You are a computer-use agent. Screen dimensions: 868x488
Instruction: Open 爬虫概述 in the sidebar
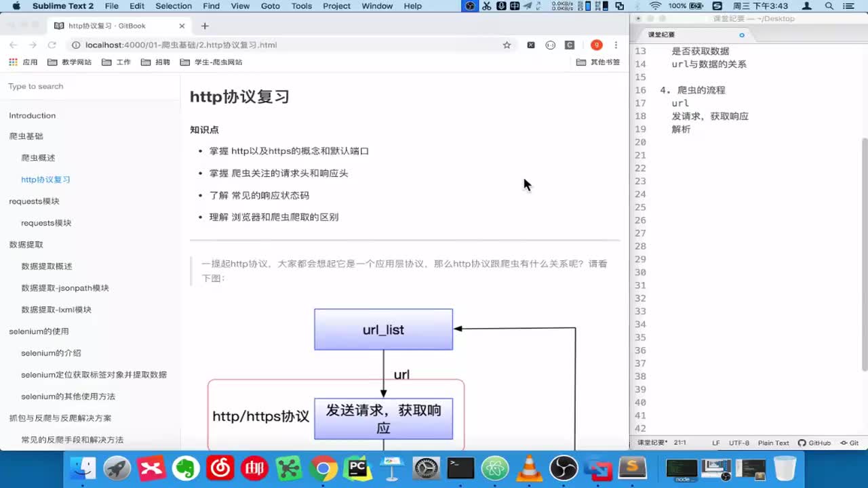point(38,157)
